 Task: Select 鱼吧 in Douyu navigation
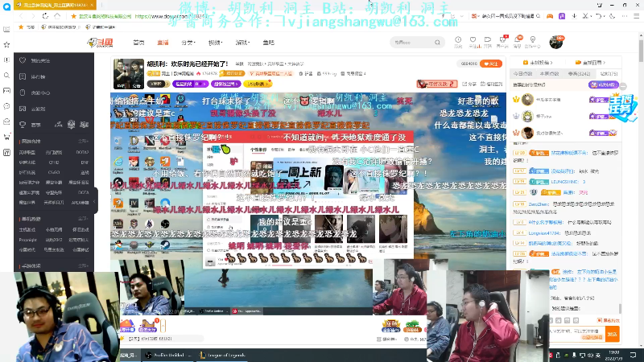coord(269,43)
